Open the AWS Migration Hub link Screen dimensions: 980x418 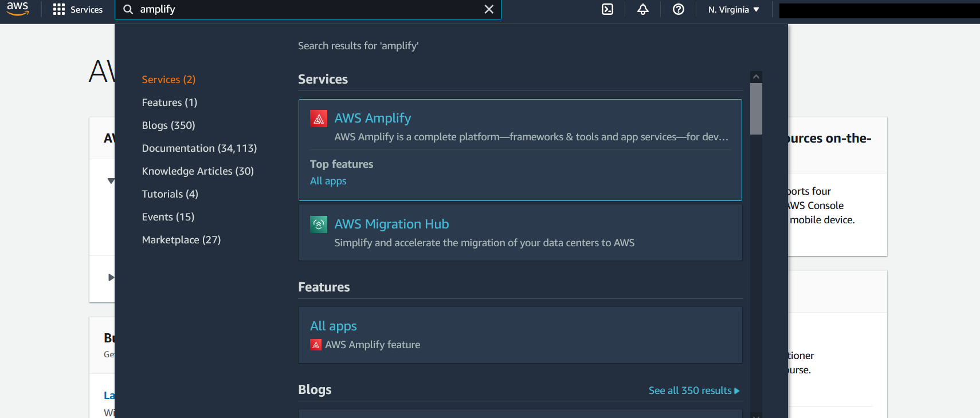click(391, 224)
